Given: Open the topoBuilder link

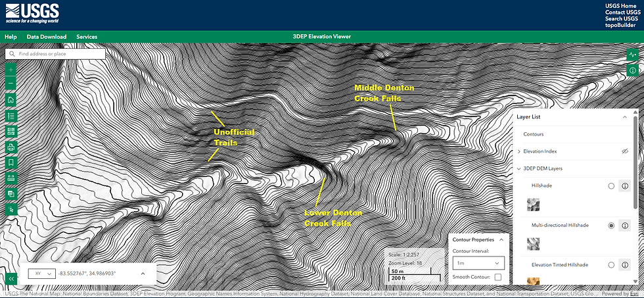Looking at the screenshot, I should click(x=620, y=25).
